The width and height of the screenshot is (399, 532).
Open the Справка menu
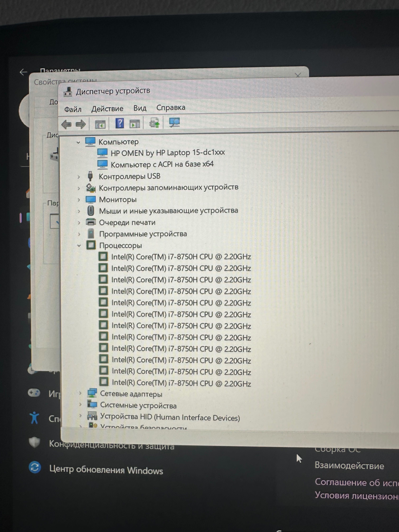click(x=171, y=107)
